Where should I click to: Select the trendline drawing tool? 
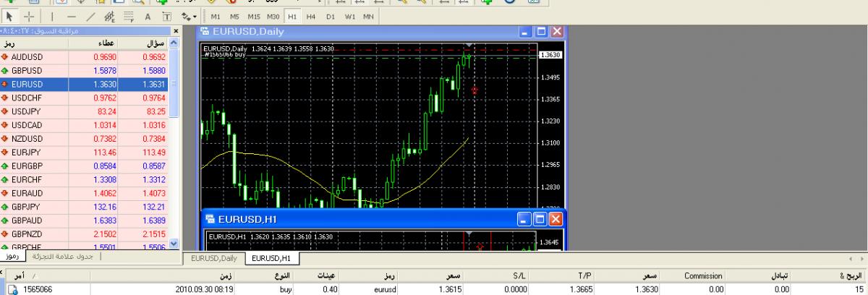pyautogui.click(x=91, y=15)
